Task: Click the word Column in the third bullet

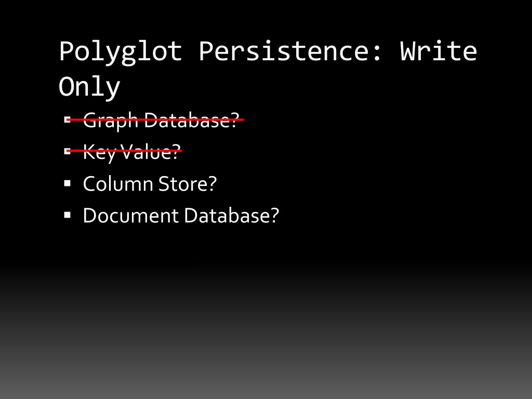Action: click(x=118, y=183)
